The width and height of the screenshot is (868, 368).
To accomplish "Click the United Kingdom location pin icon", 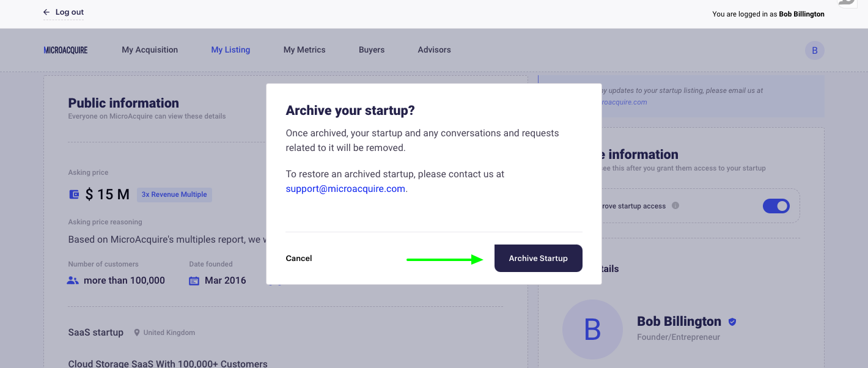I will [x=137, y=333].
